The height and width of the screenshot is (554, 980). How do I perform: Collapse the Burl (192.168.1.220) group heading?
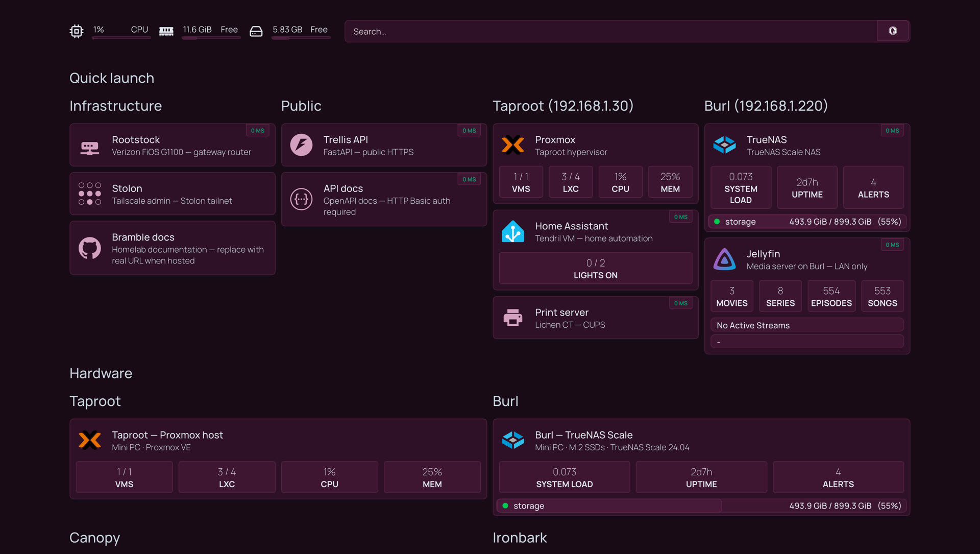766,106
